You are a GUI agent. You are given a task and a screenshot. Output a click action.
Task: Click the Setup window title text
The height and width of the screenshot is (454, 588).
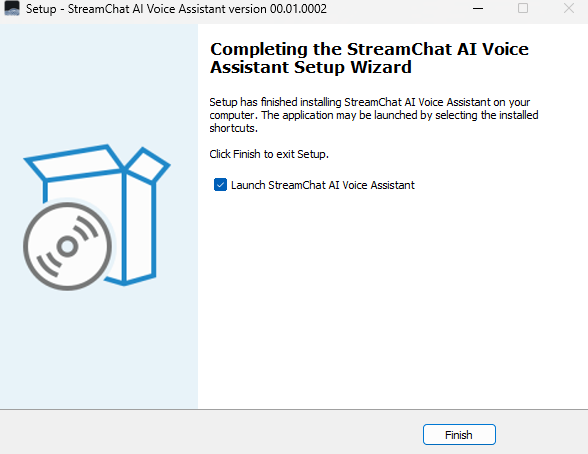coord(176,8)
